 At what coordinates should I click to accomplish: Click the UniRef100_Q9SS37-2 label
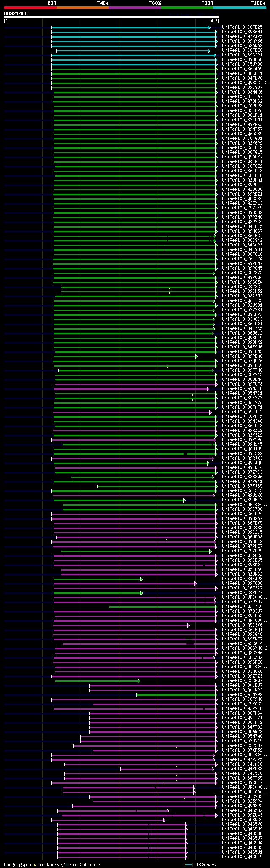[x=245, y=83]
